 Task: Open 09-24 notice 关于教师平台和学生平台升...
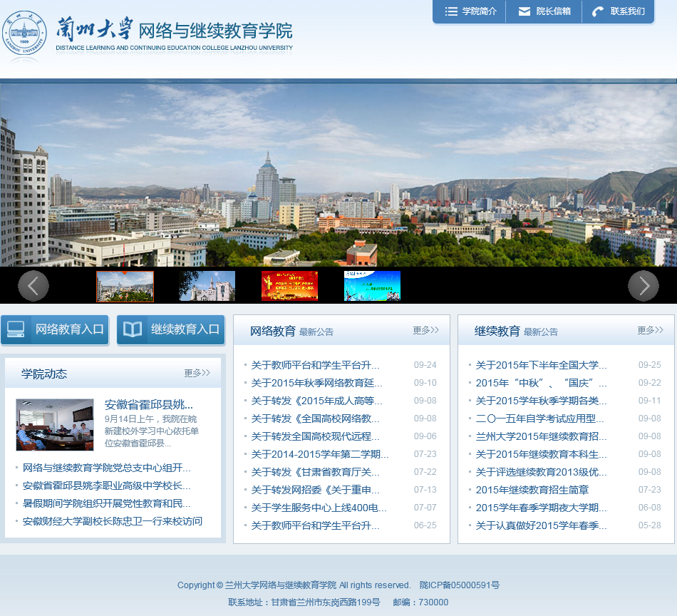pyautogui.click(x=315, y=365)
